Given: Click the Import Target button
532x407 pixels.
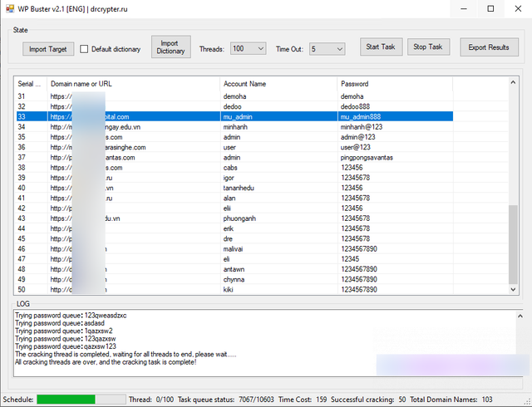Looking at the screenshot, I should 48,49.
